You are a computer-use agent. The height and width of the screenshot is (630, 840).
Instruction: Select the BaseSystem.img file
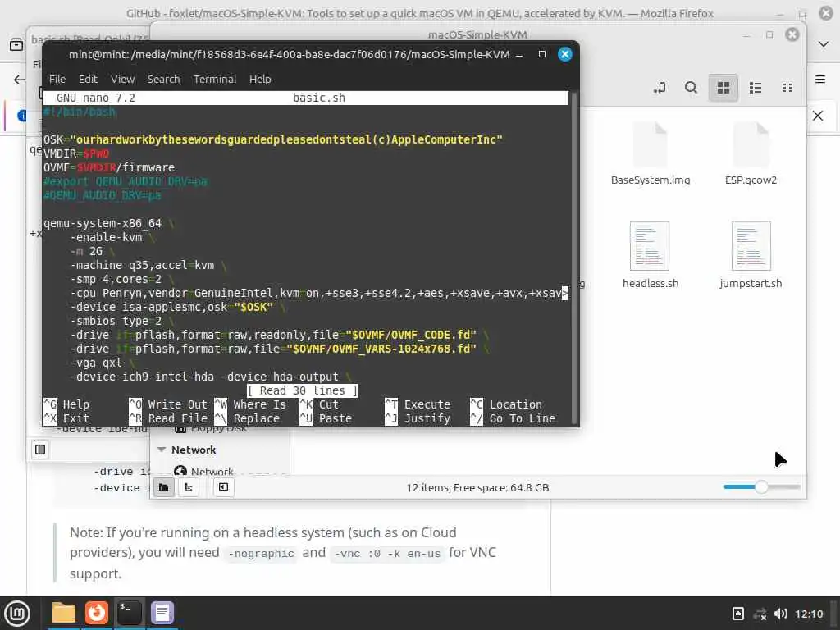point(651,154)
